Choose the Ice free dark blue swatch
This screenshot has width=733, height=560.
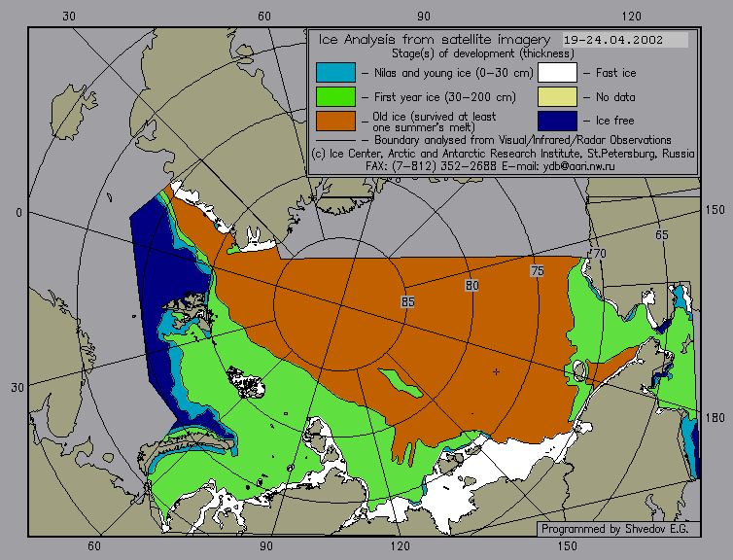[557, 121]
